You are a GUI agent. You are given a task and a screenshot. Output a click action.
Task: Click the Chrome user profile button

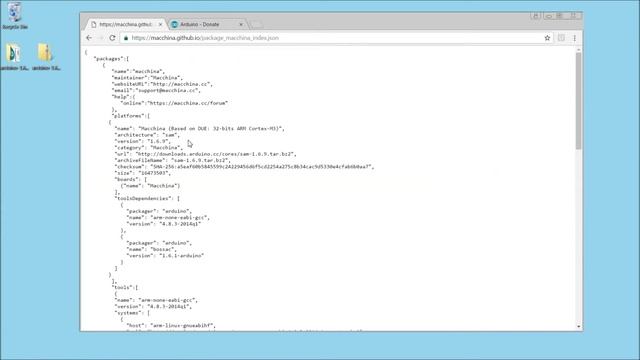[536, 16]
